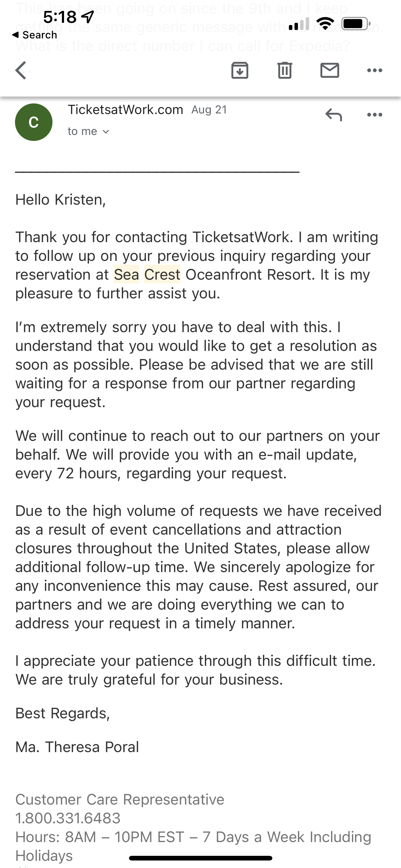
Task: Tap the Aug 21 date label
Action: [209, 110]
